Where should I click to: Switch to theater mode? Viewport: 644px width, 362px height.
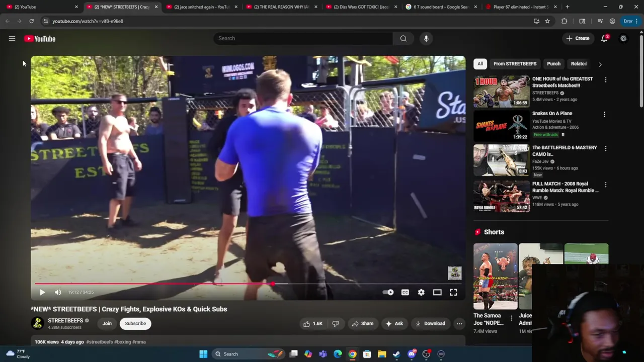pyautogui.click(x=437, y=292)
